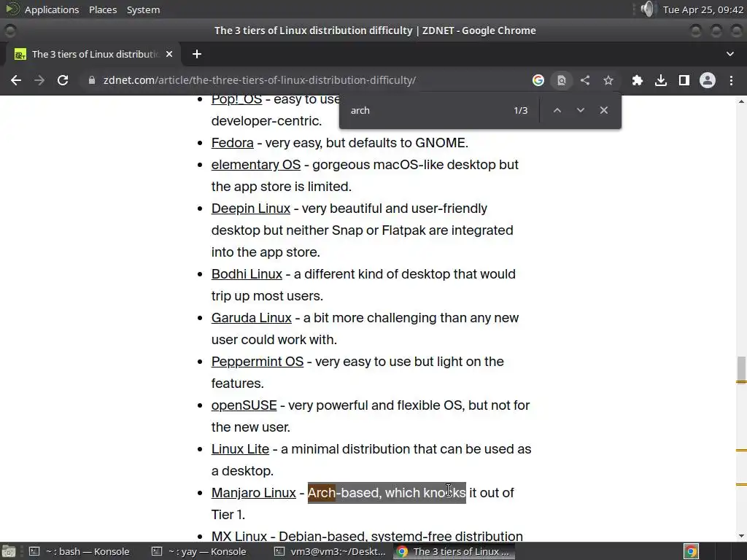
Task: Click the clock showing Tue Apr 25
Action: pos(703,9)
